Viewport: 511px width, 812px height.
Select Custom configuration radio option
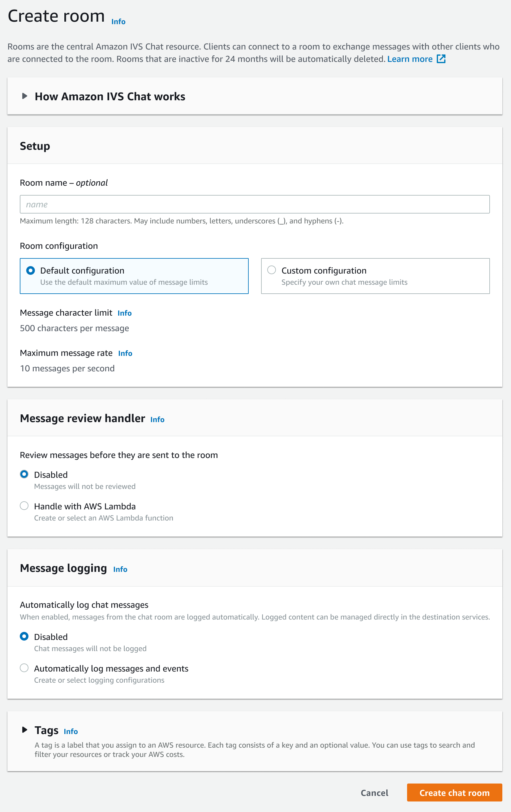pyautogui.click(x=272, y=270)
